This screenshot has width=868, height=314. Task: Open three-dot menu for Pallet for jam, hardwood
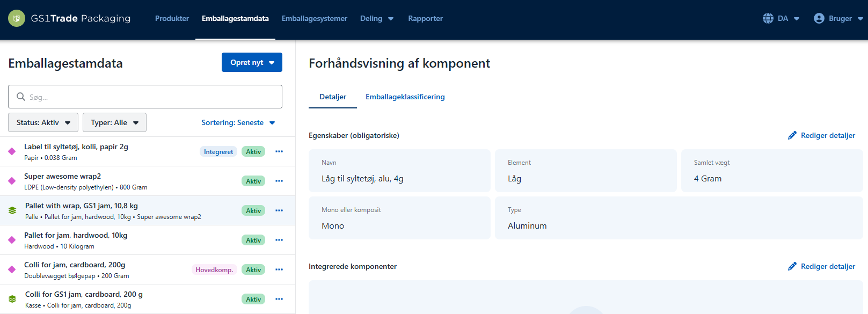tap(279, 240)
